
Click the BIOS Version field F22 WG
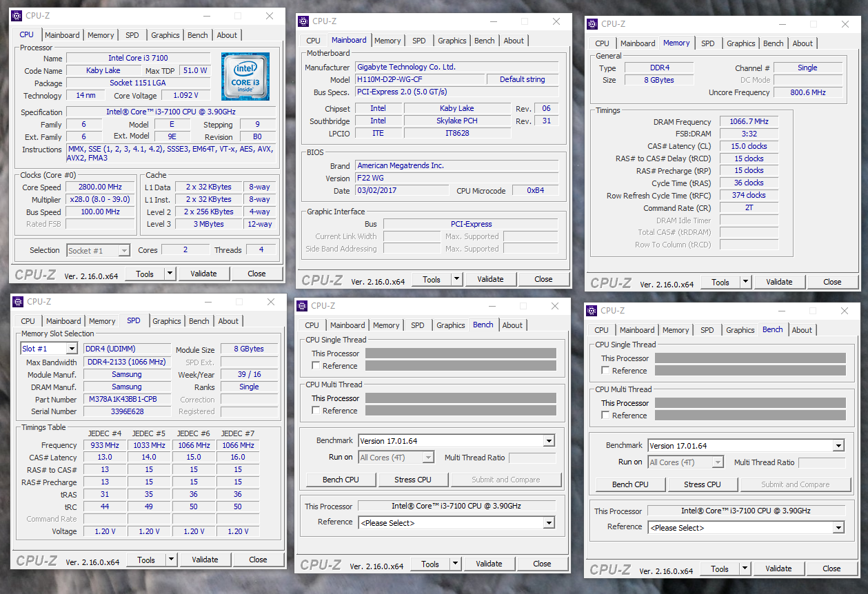point(457,178)
